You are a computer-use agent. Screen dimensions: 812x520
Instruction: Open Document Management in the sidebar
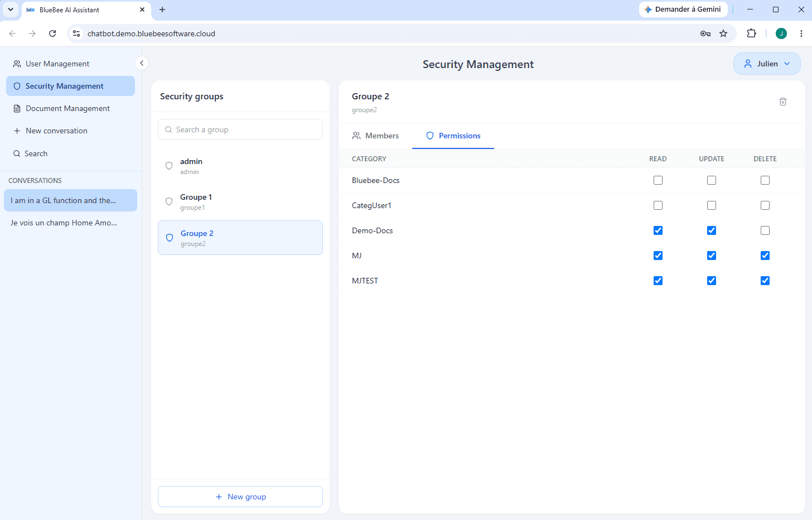point(70,108)
